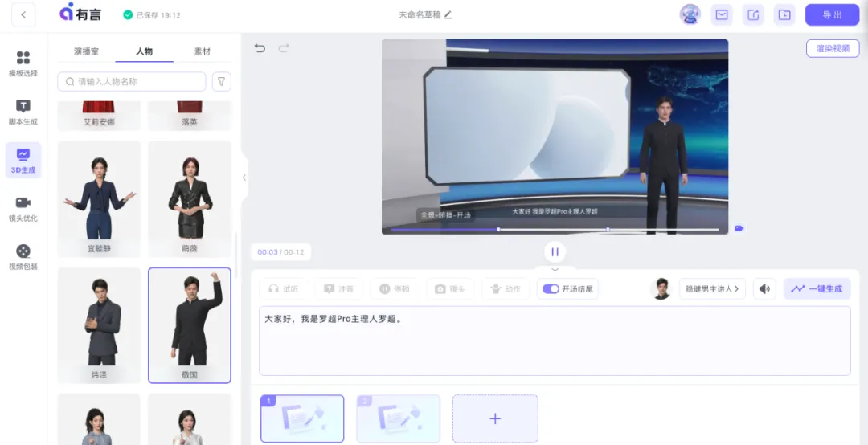
Task: Open 镜头优化 in left sidebar
Action: coord(23,208)
